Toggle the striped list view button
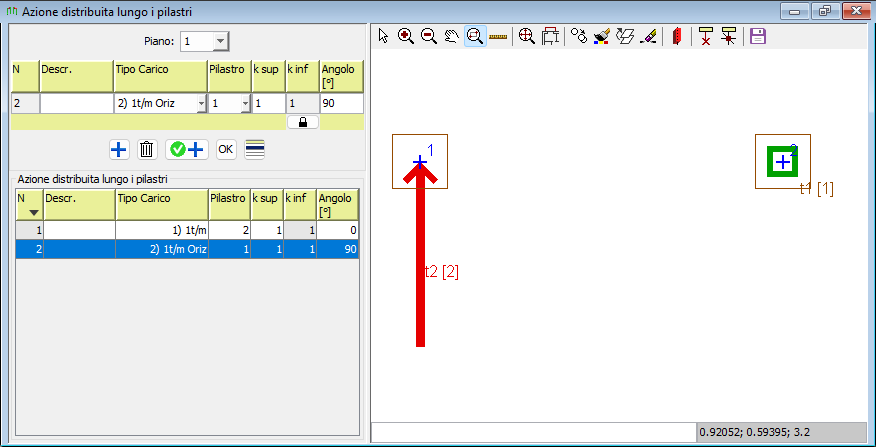This screenshot has height=447, width=876. pyautogui.click(x=255, y=149)
